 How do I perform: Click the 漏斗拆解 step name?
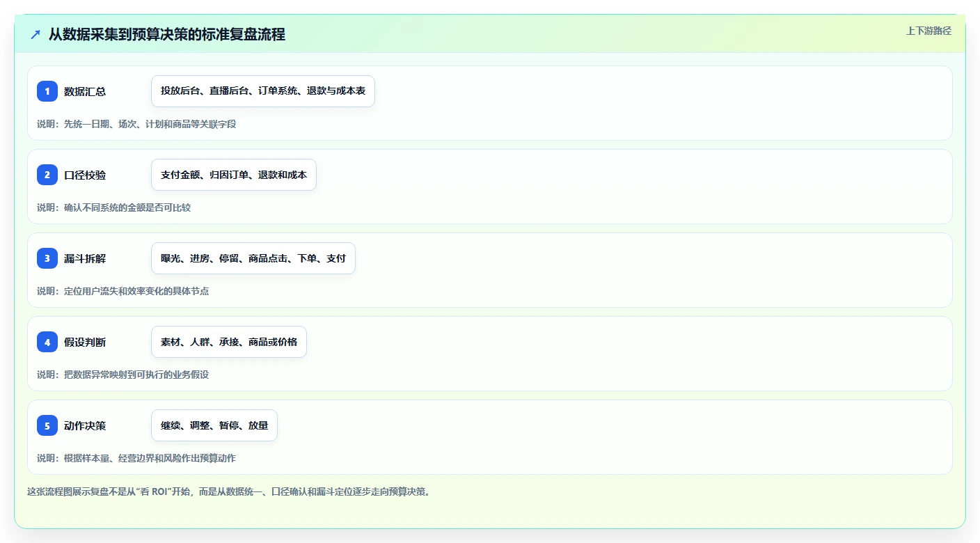[x=85, y=258]
